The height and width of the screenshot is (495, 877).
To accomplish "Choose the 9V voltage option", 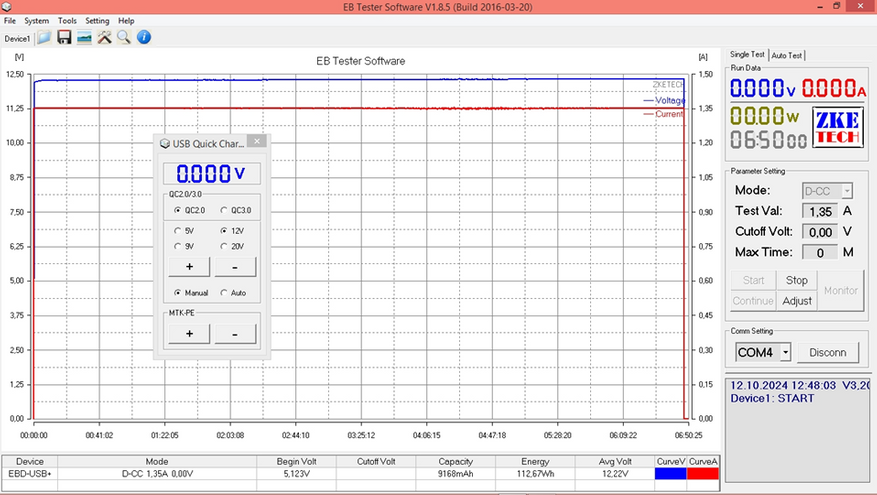I will (x=178, y=245).
